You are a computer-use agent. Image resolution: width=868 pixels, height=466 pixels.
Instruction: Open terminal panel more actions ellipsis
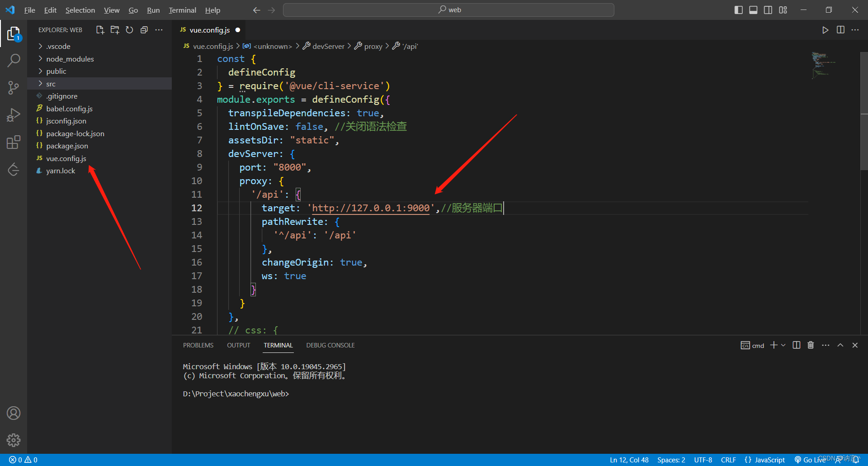[826, 345]
